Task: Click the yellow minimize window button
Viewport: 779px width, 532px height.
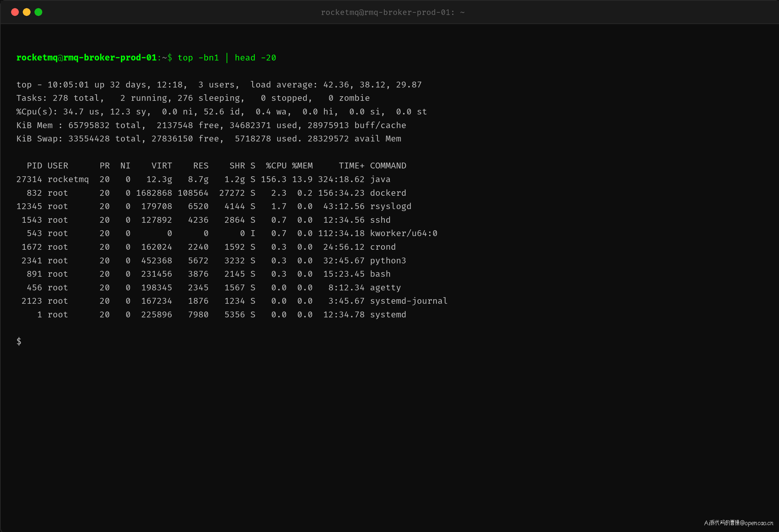Action: pos(26,12)
